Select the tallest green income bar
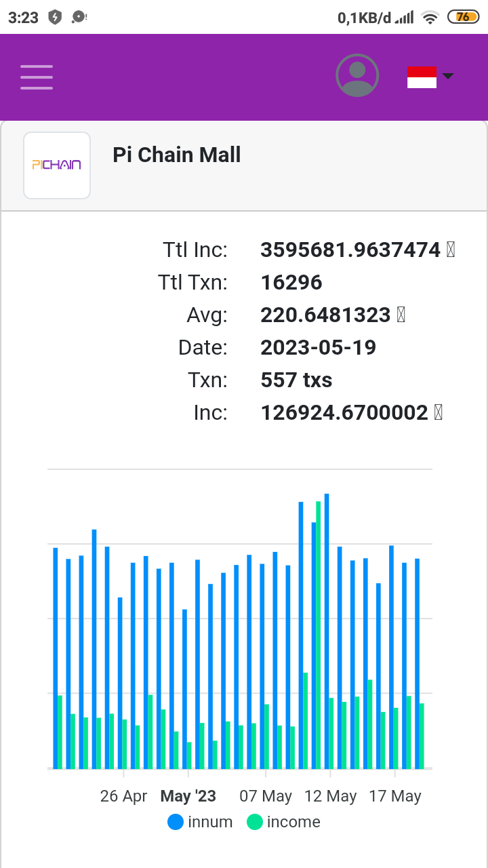 pos(319,634)
